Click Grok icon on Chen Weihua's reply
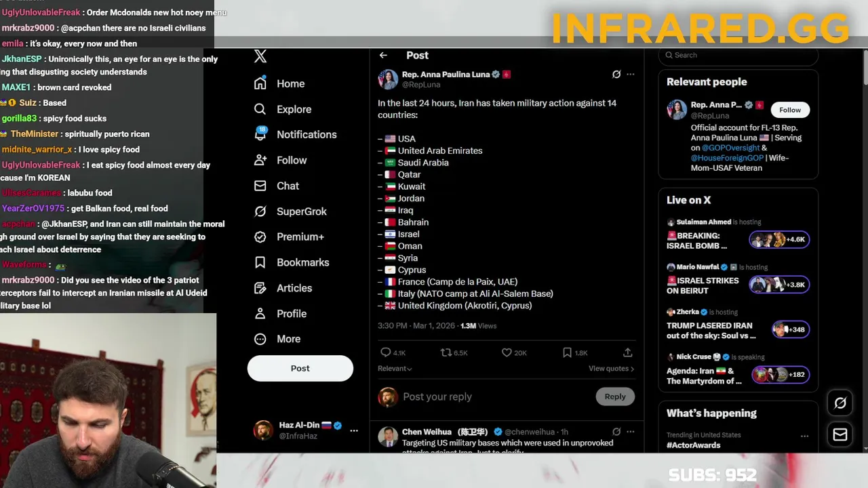This screenshot has height=488, width=868. (x=616, y=432)
